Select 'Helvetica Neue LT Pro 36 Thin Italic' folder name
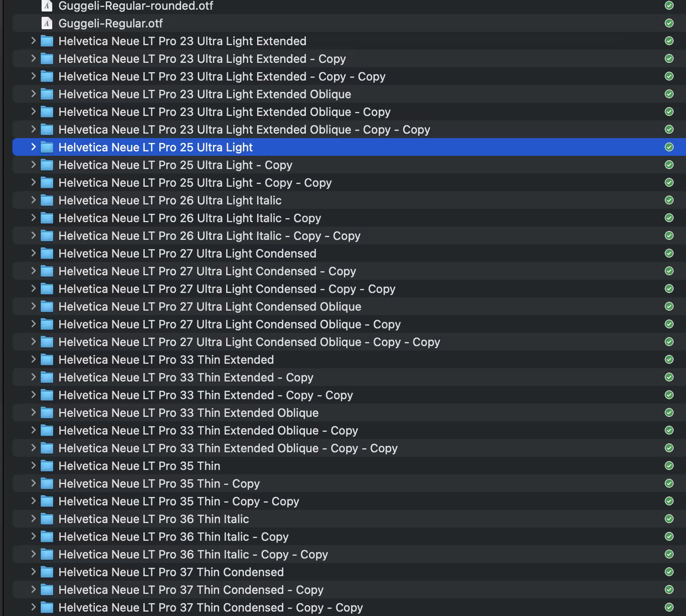 click(x=154, y=519)
